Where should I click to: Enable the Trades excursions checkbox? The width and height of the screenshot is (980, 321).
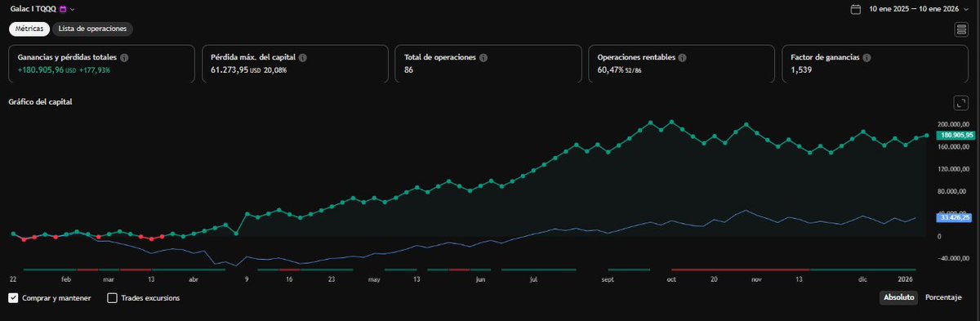(113, 298)
